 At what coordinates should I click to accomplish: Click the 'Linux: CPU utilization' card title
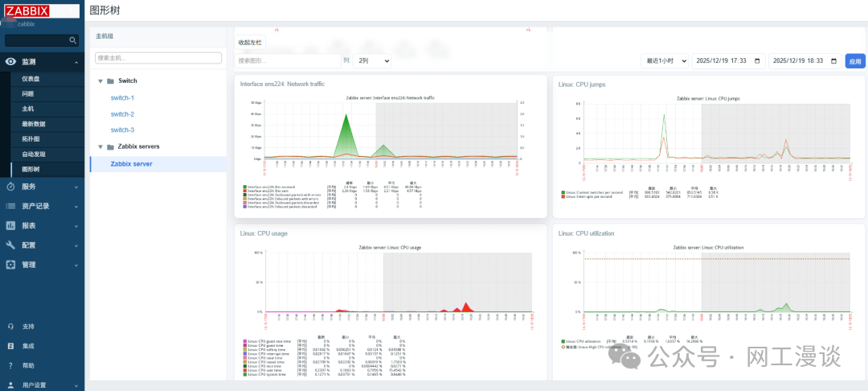(x=586, y=233)
